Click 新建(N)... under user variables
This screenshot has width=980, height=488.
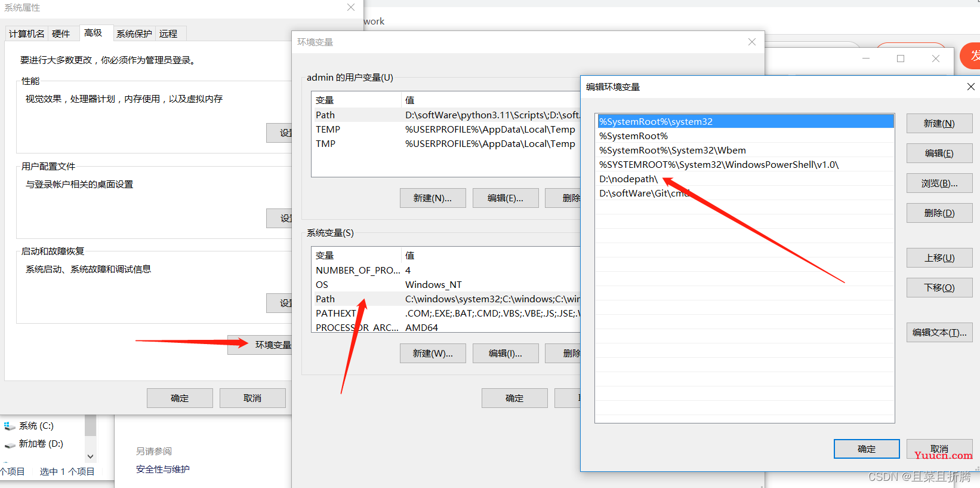click(x=433, y=198)
